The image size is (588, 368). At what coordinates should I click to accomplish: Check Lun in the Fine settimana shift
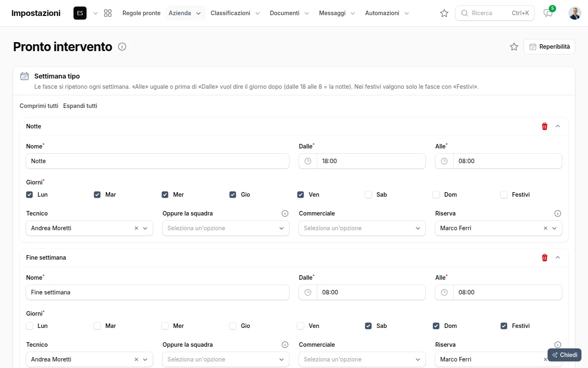click(29, 326)
